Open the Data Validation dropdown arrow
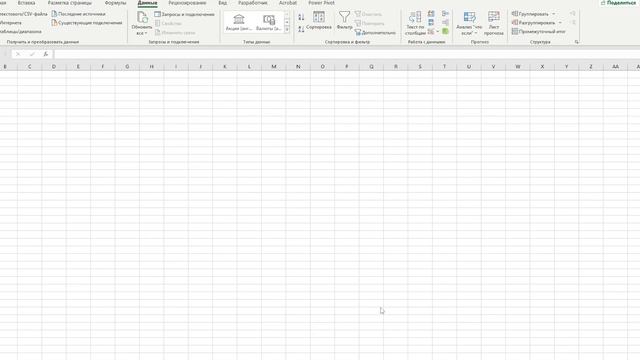This screenshot has height=360, width=640. point(438,31)
